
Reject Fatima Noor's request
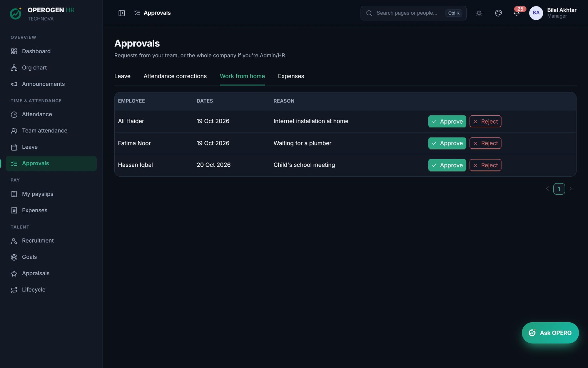[x=485, y=143]
